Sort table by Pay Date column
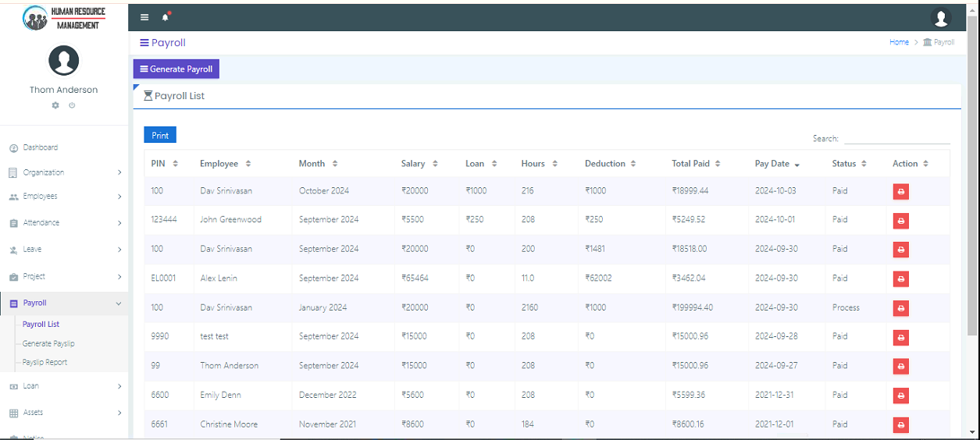 click(x=777, y=164)
